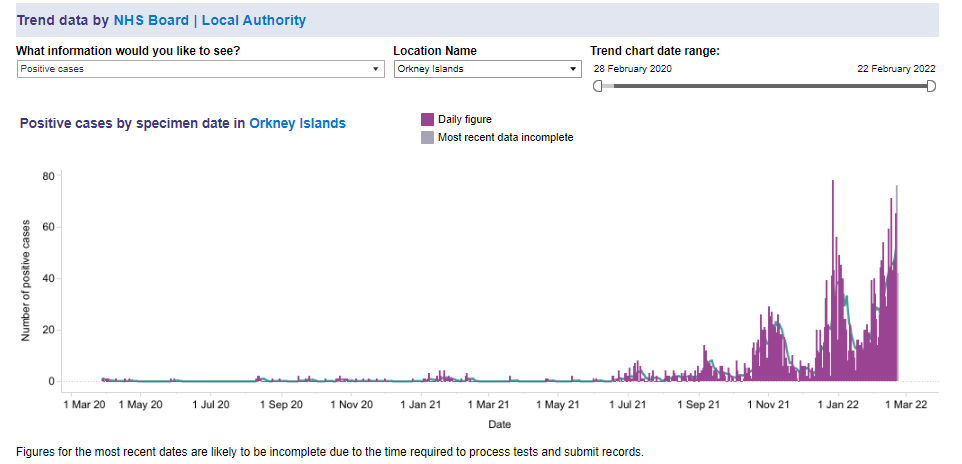Click the left handle of the date range slider

[598, 87]
